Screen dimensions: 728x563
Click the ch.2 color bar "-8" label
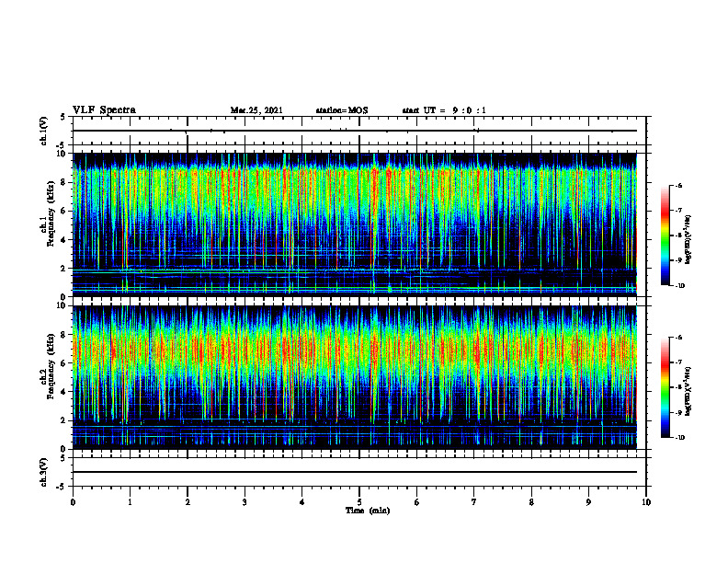(x=678, y=387)
